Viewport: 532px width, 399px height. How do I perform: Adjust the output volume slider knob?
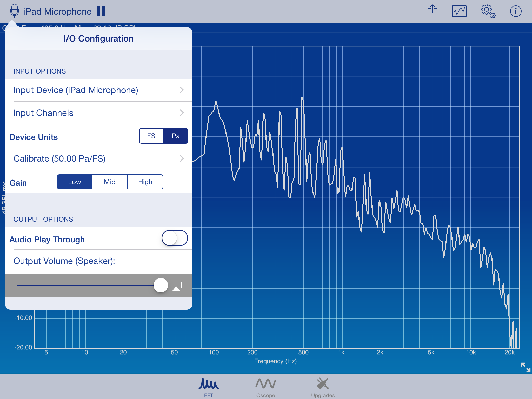coord(161,285)
